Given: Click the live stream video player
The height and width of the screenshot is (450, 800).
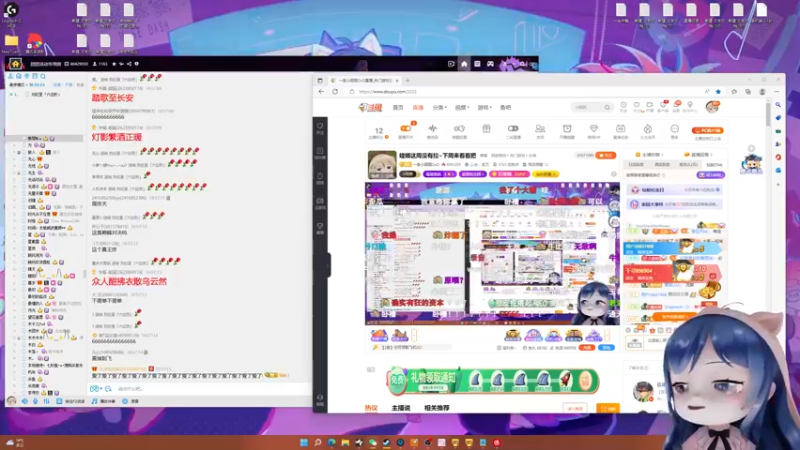Looking at the screenshot, I should [492, 254].
